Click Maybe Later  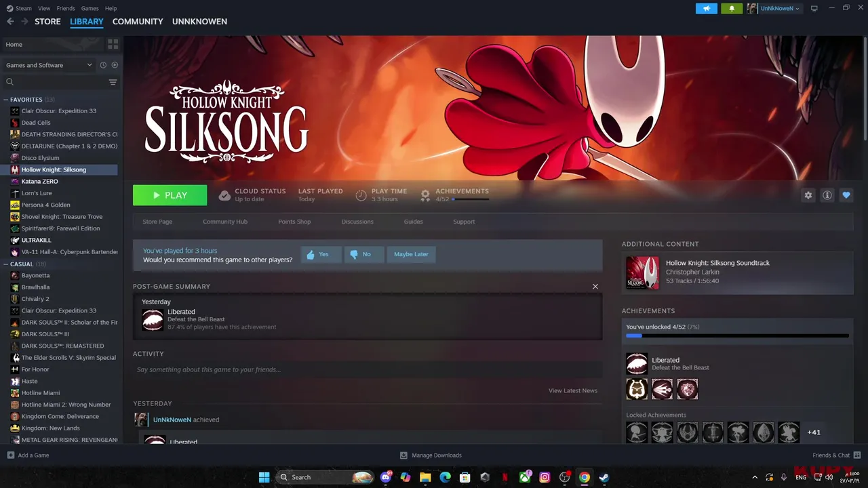(x=411, y=254)
